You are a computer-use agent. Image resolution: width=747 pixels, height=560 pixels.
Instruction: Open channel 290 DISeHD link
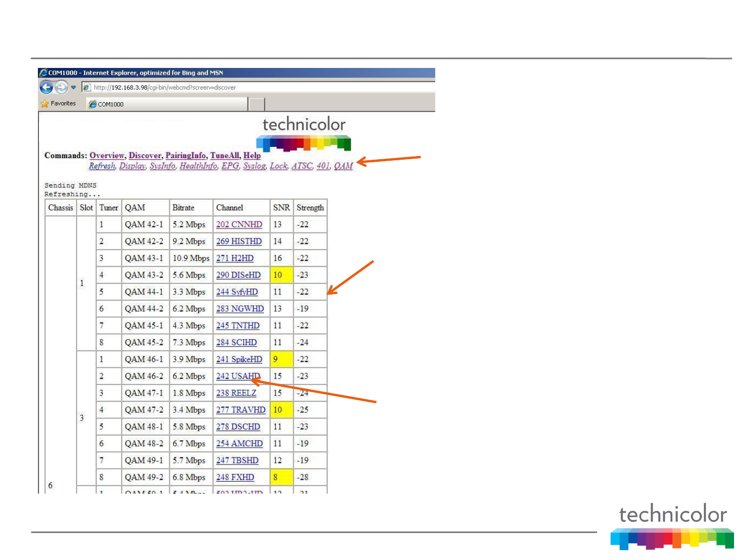tap(239, 275)
